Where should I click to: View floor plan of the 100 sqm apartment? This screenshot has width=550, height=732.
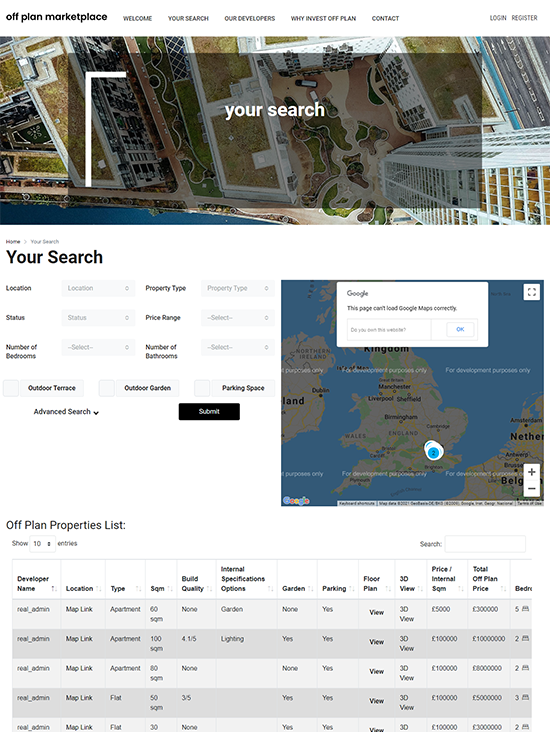[x=377, y=642]
